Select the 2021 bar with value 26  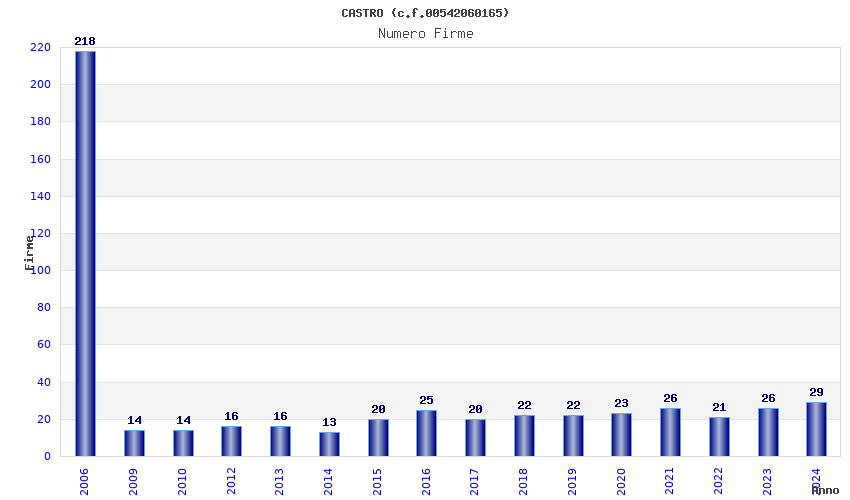(x=670, y=432)
